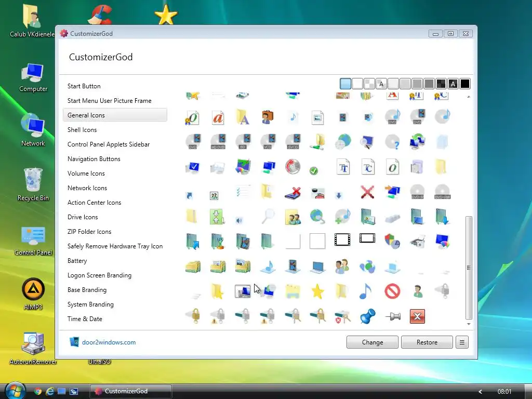Select the disc with question mark icon
This screenshot has width=532, height=399.
[393, 142]
